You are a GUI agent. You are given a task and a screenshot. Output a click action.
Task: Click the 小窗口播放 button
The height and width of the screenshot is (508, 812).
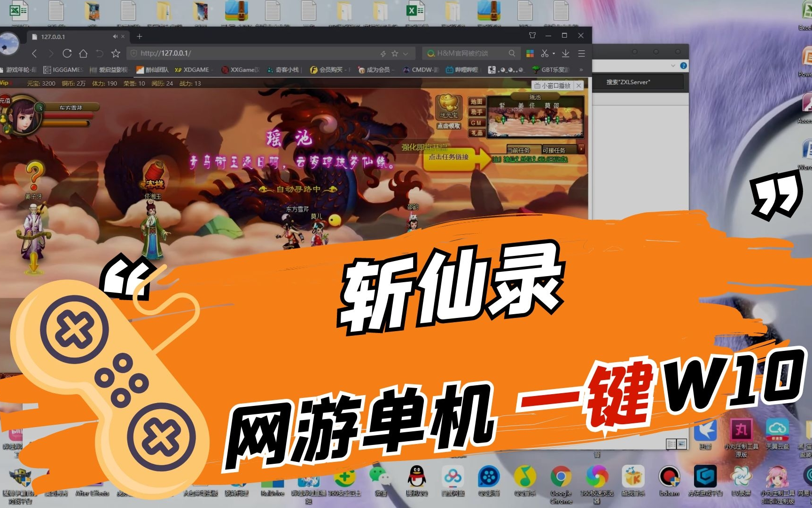[x=552, y=86]
